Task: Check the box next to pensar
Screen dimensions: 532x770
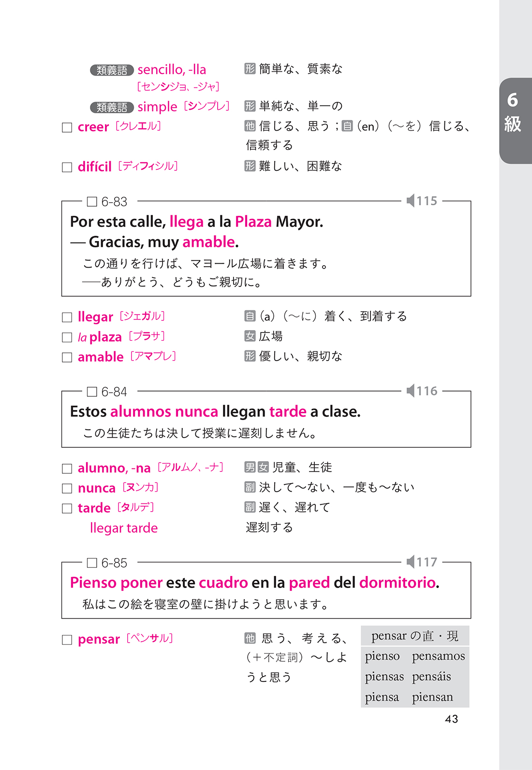Action: pos(67,640)
